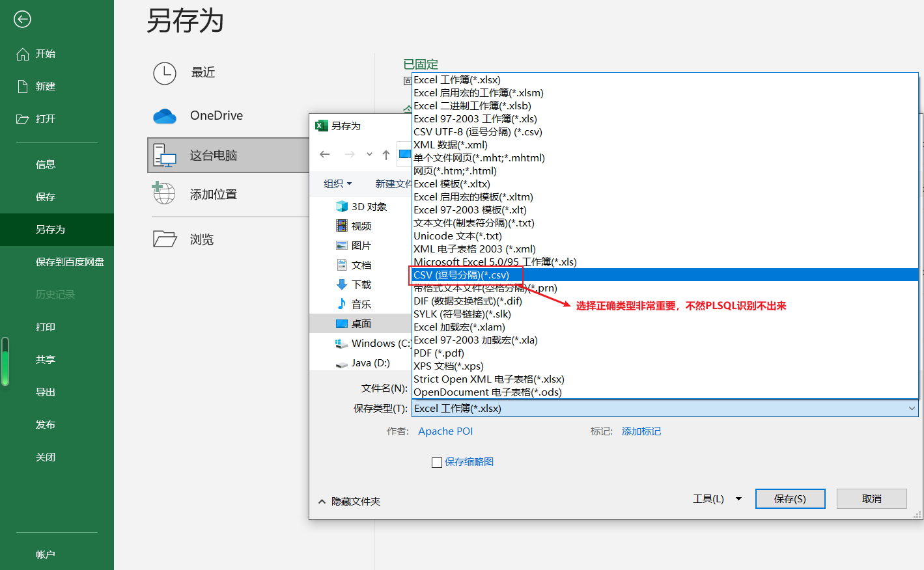Select the 下载 downloads folder
Screen dimensions: 924x570
coord(362,284)
